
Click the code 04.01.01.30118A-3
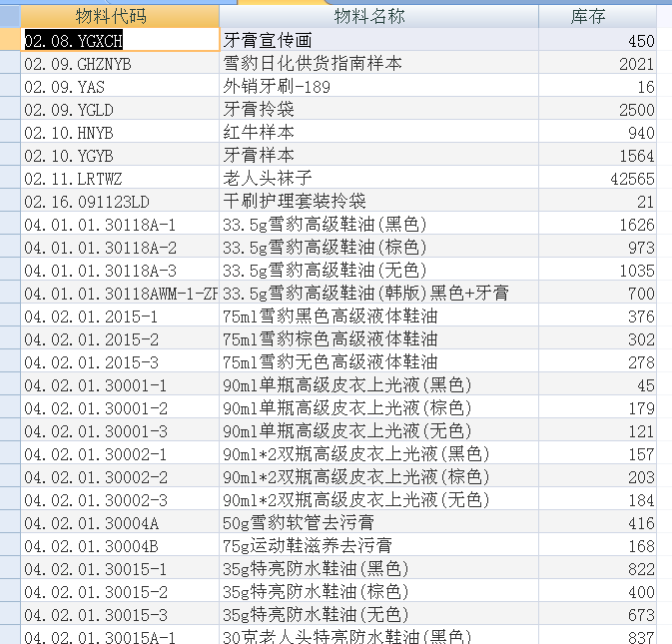pos(120,271)
